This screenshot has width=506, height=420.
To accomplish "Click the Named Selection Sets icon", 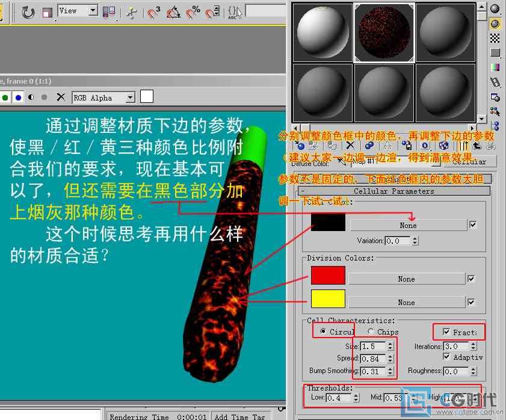I will coord(235,12).
